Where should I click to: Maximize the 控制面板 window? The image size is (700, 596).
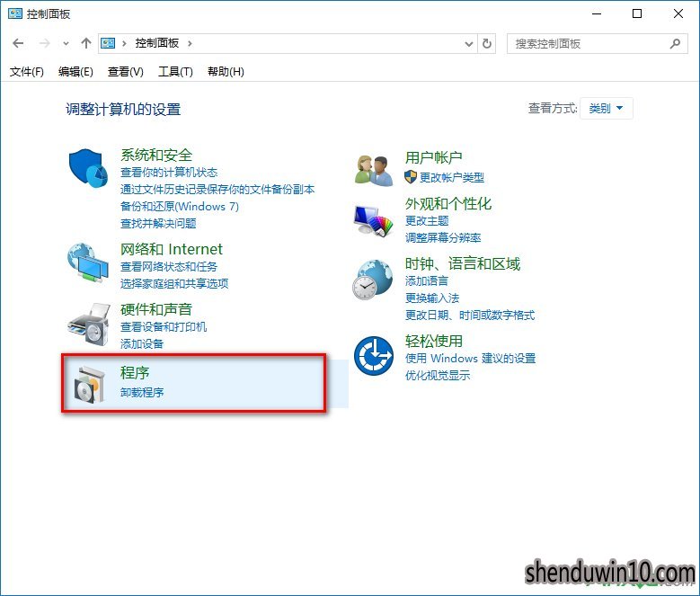tap(637, 13)
